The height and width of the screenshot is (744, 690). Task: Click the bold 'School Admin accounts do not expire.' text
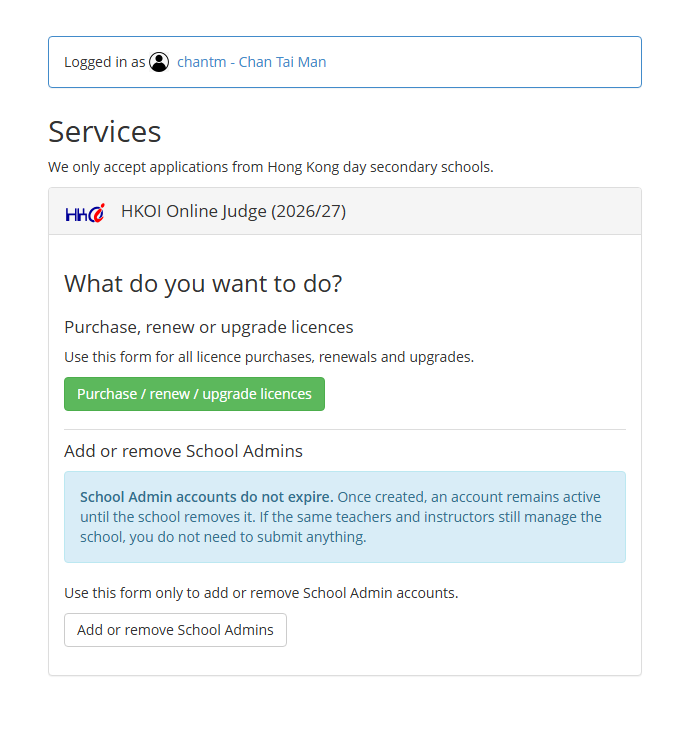(x=206, y=497)
